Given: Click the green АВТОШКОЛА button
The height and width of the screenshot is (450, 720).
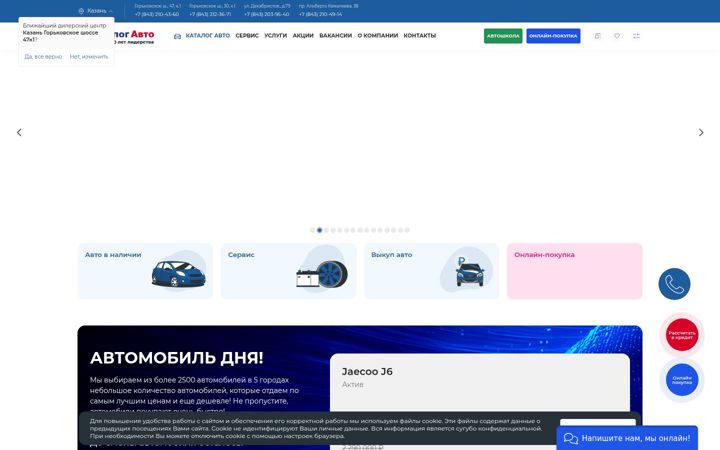Looking at the screenshot, I should tap(503, 36).
